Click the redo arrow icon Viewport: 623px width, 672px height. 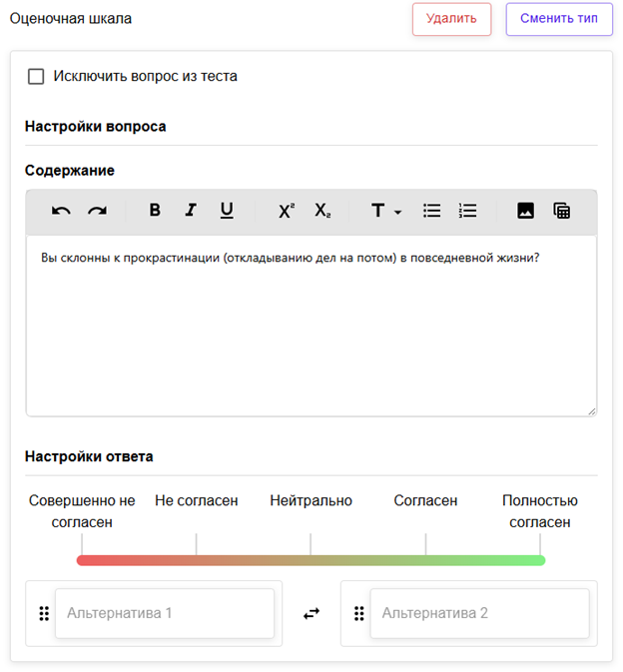click(97, 211)
